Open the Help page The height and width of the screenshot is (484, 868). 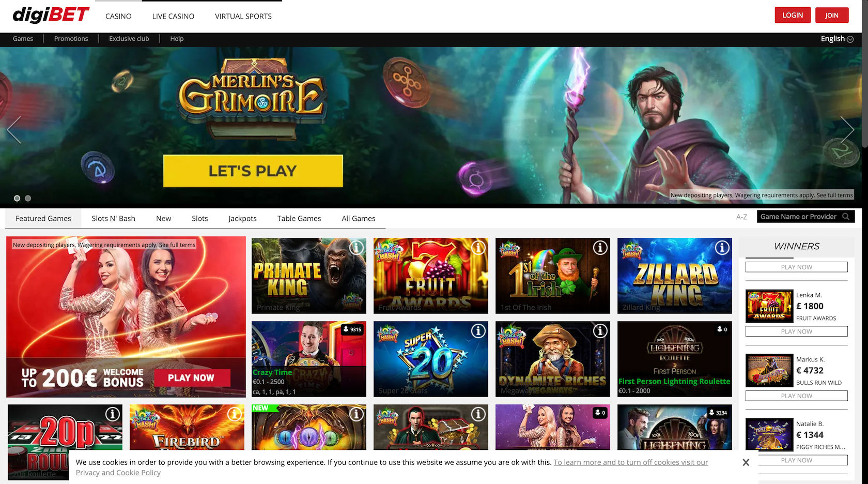coord(177,39)
